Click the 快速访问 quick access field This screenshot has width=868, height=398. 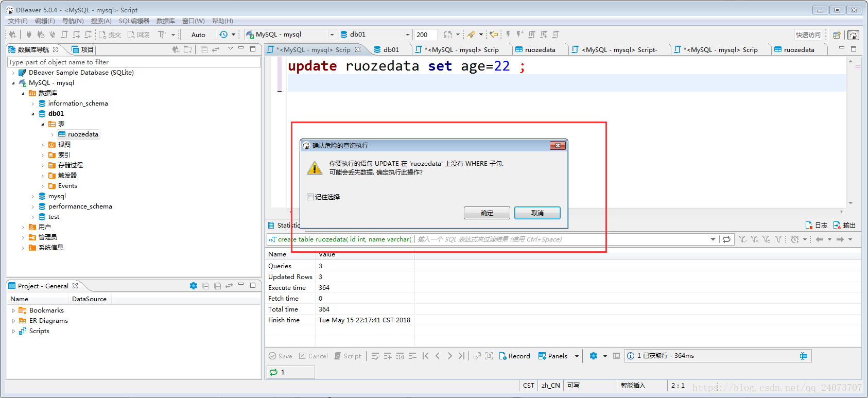[x=808, y=34]
